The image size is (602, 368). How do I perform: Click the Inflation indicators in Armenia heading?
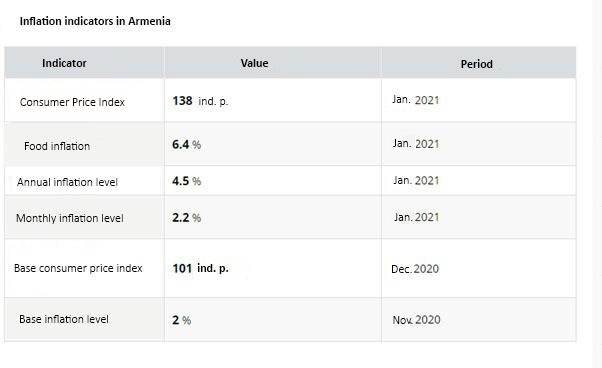coord(95,21)
